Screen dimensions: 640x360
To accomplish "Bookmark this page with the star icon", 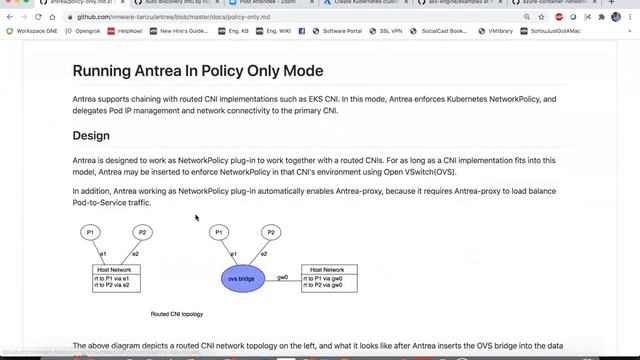I will [541, 17].
